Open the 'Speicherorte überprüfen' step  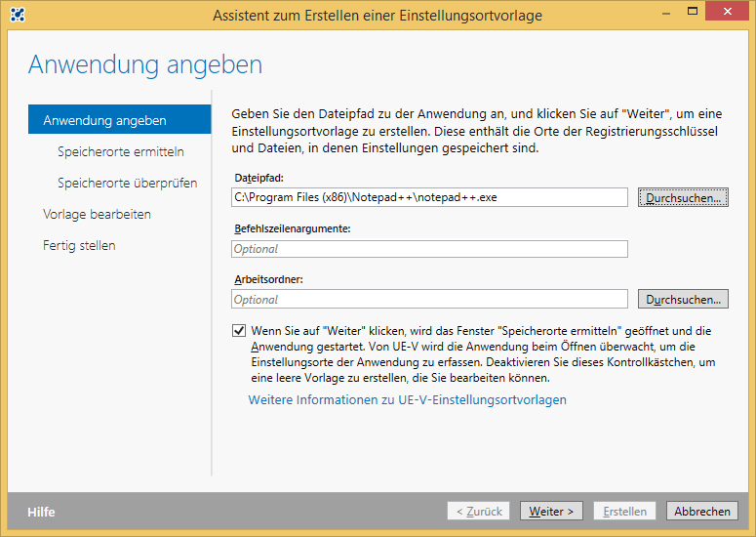127,183
